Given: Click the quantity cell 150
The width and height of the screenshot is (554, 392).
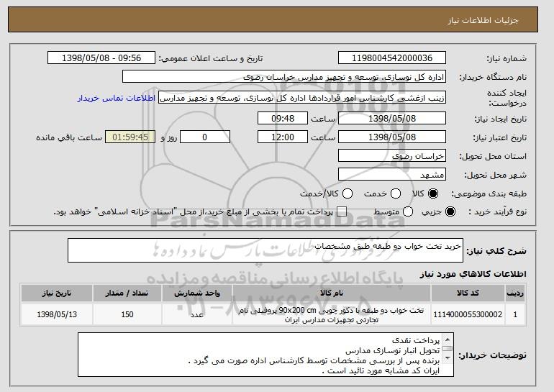Looking at the screenshot, I should click(127, 314).
